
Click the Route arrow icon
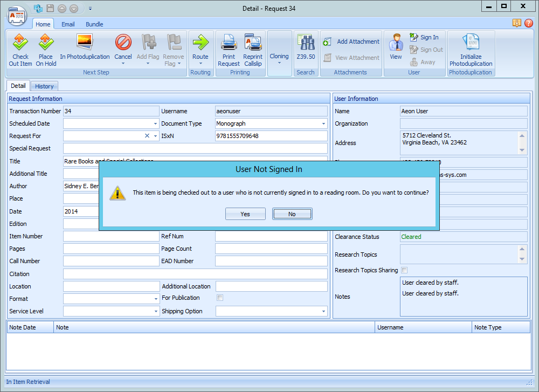(x=200, y=42)
